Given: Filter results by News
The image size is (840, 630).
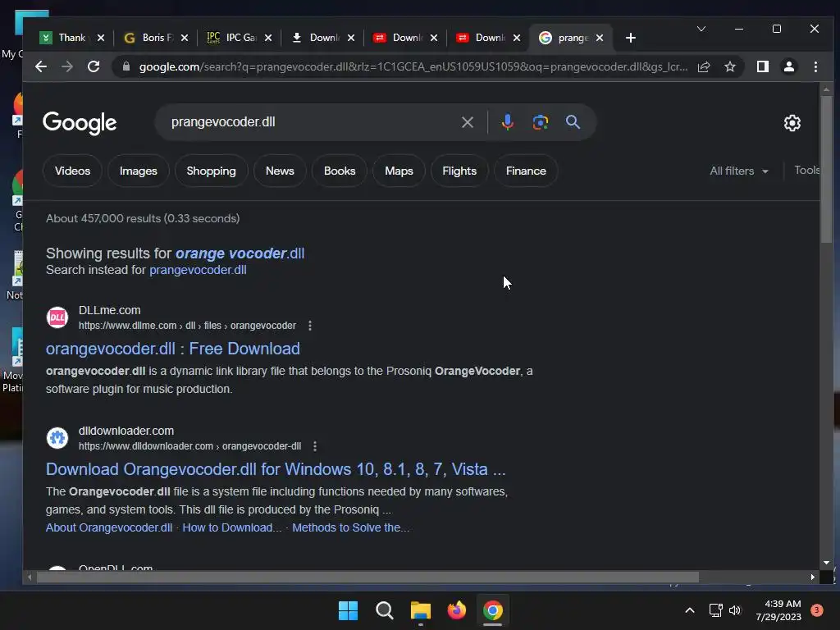Looking at the screenshot, I should (x=280, y=171).
